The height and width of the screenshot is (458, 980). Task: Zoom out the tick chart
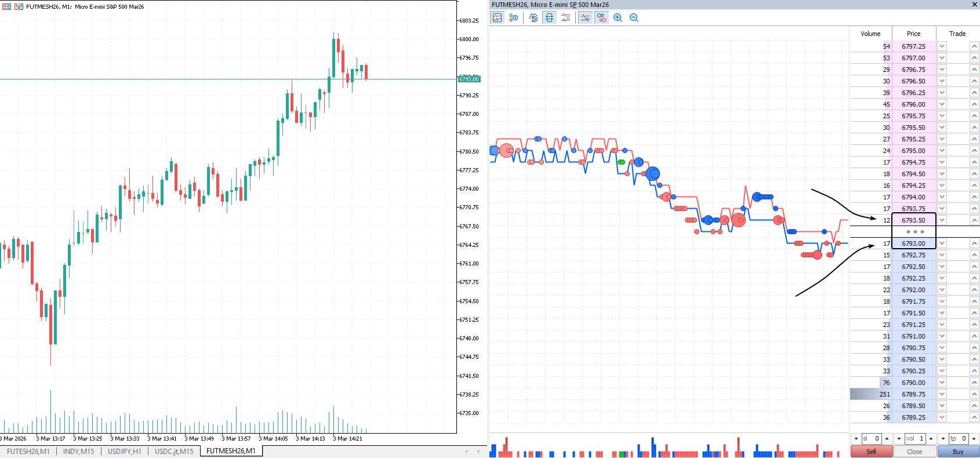click(634, 17)
